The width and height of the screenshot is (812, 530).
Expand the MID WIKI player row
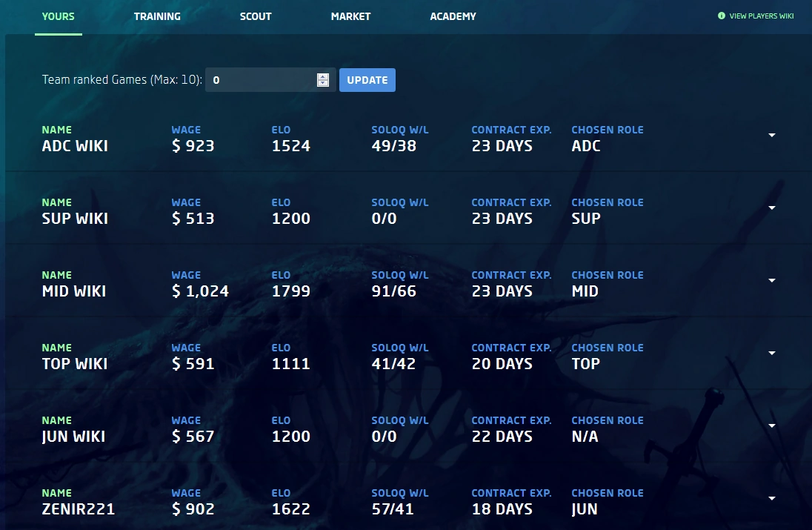click(x=771, y=281)
